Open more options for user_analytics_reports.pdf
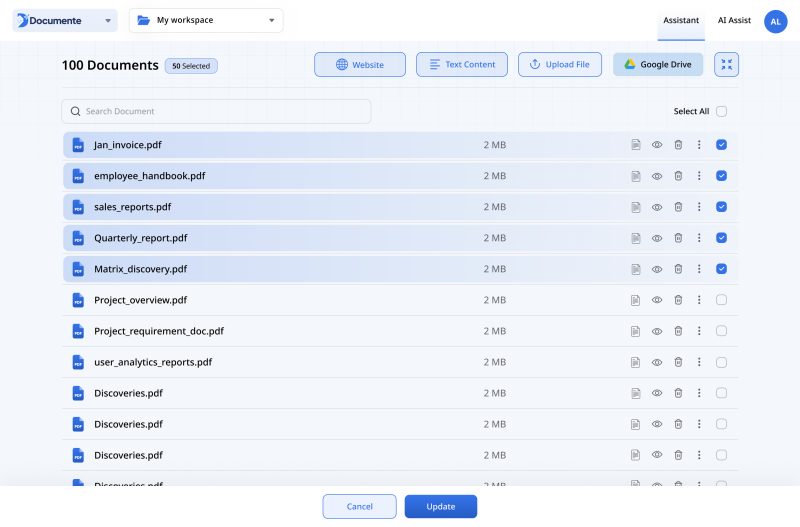Viewport: 800px width, 527px height. pyautogui.click(x=699, y=362)
